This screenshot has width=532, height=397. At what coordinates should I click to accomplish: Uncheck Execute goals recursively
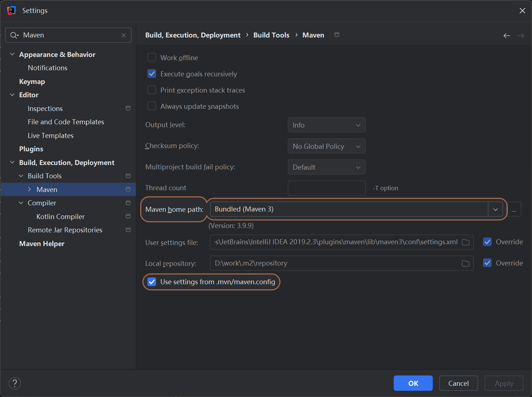(x=152, y=74)
